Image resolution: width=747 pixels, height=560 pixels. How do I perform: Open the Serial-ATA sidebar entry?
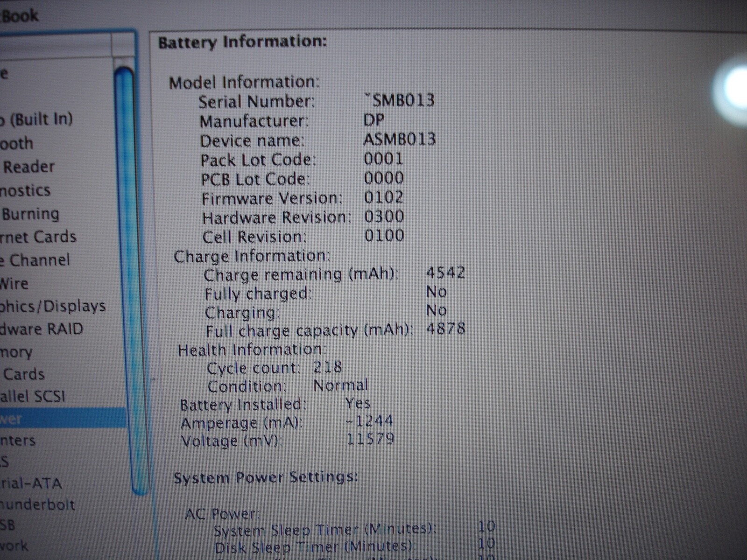[x=31, y=483]
